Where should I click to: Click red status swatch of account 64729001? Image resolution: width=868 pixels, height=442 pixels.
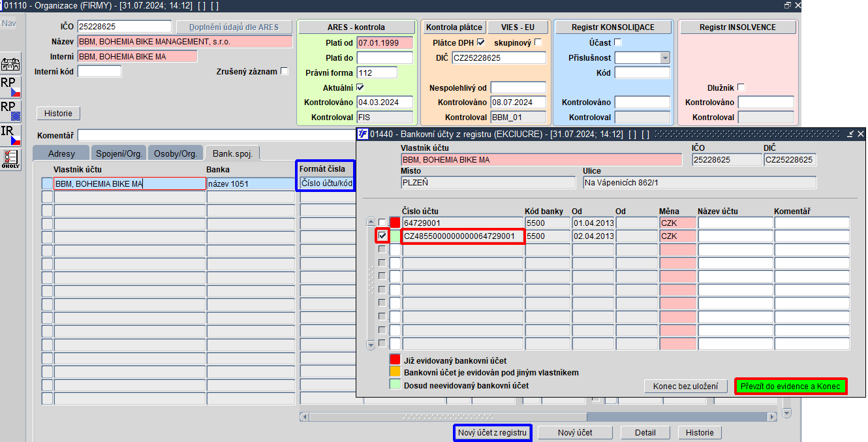(395, 223)
